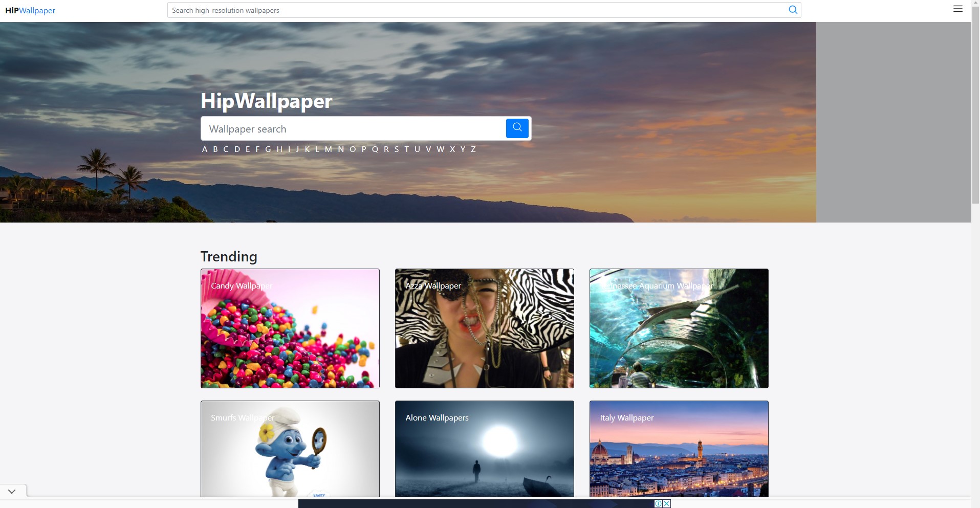
Task: Browse wallpapers starting with letter L
Action: (x=317, y=149)
